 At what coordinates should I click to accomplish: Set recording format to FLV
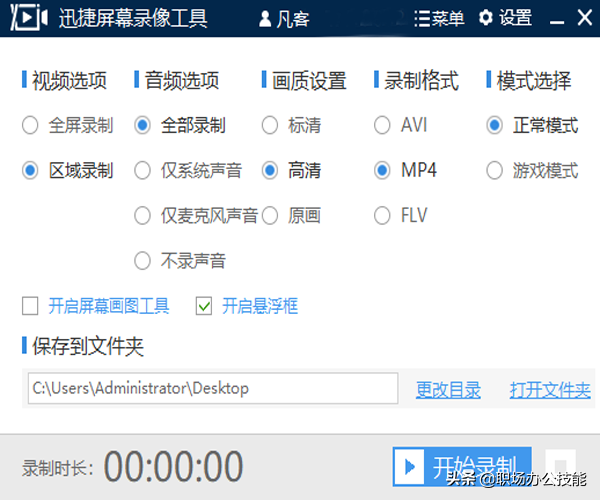point(401,215)
